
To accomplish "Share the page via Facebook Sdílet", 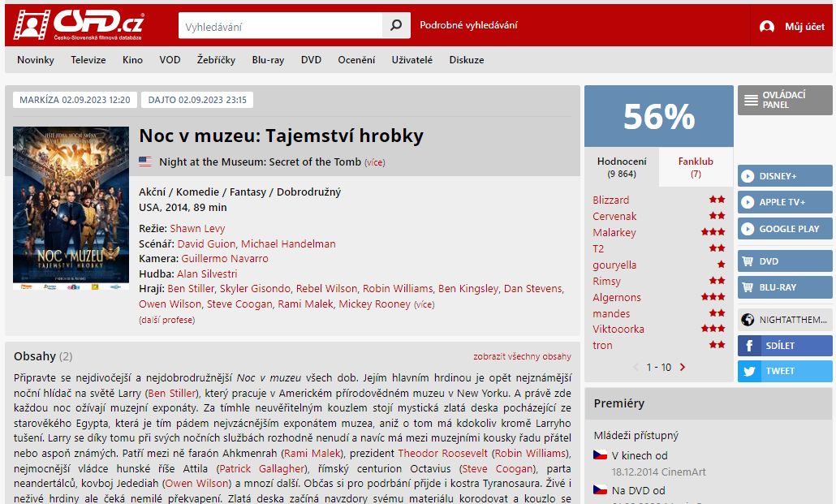I will tap(785, 346).
